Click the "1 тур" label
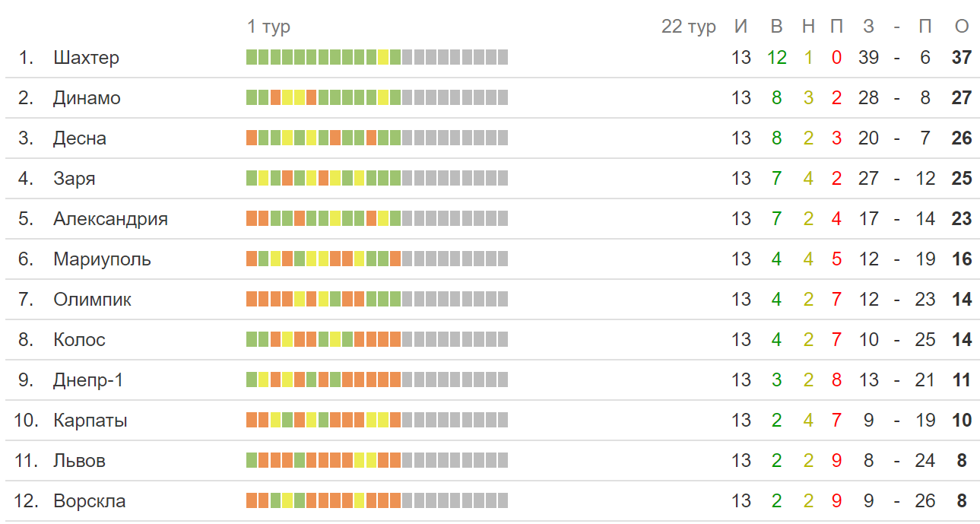980x524 pixels. tap(268, 27)
